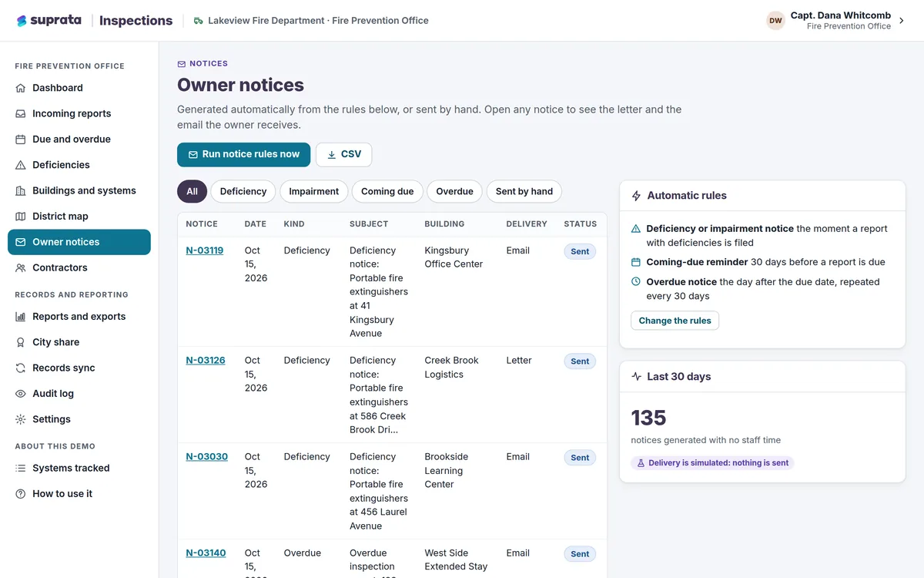Screen dimensions: 924x578
Task: Run notice rules now
Action: [x=243, y=154]
